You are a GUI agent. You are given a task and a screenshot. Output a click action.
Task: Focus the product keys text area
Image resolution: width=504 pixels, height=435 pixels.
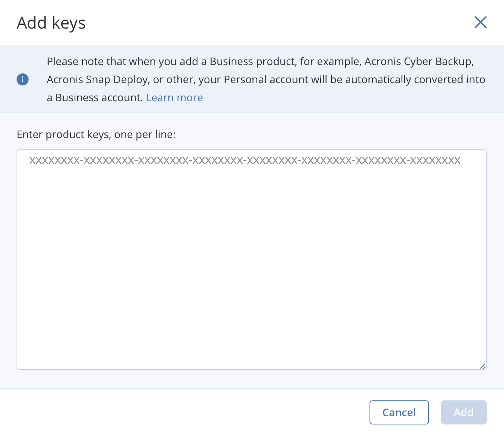coord(251,260)
